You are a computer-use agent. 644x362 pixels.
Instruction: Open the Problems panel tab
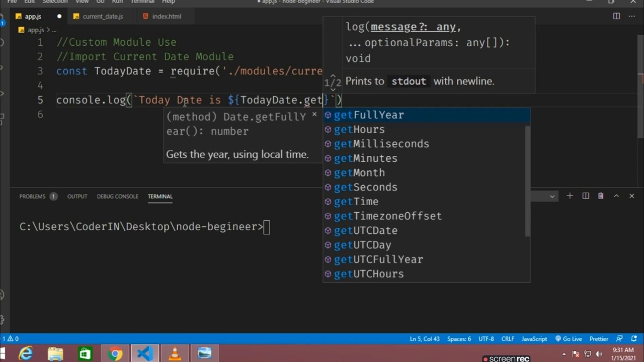click(38, 196)
